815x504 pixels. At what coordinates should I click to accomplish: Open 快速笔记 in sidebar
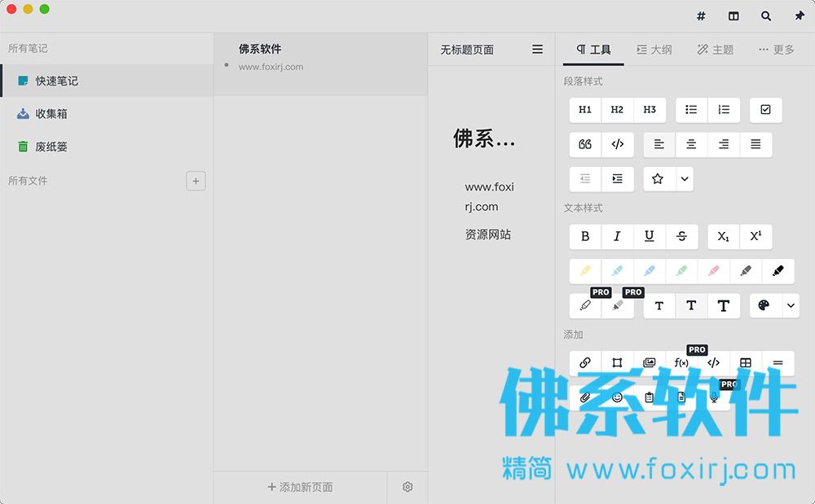coord(107,81)
